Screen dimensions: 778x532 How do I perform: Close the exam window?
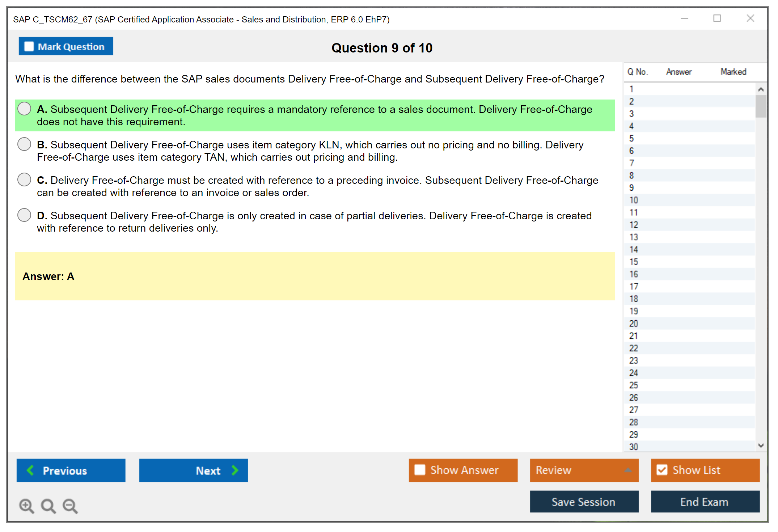click(x=750, y=18)
